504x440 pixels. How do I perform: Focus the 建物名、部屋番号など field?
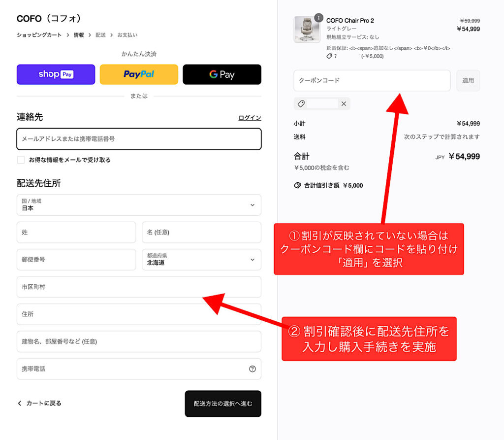139,341
